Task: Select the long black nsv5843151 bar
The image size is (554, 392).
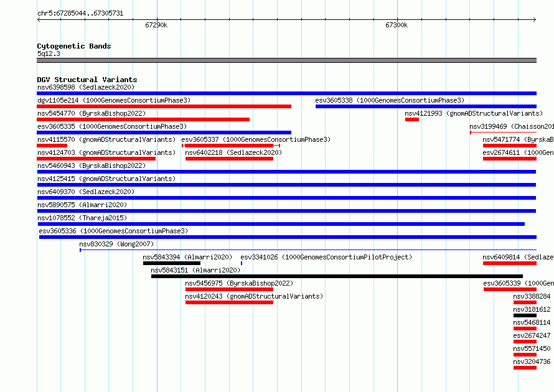Action: click(337, 276)
